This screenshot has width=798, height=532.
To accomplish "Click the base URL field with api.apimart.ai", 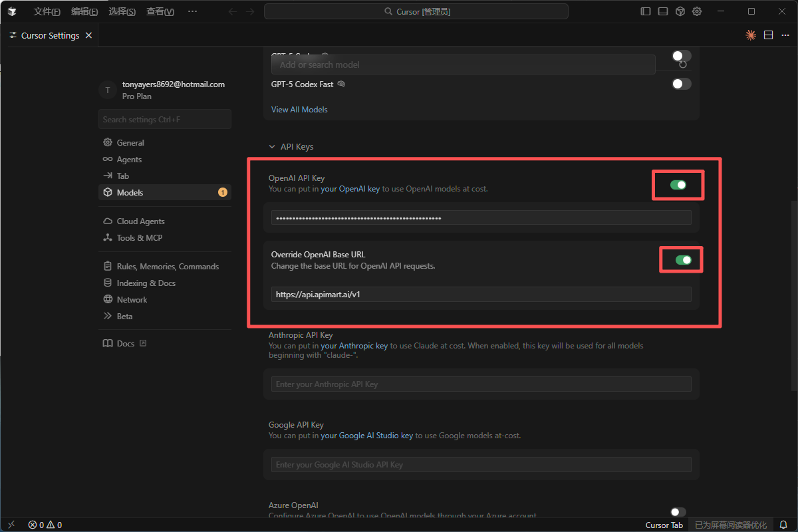I will 481,294.
